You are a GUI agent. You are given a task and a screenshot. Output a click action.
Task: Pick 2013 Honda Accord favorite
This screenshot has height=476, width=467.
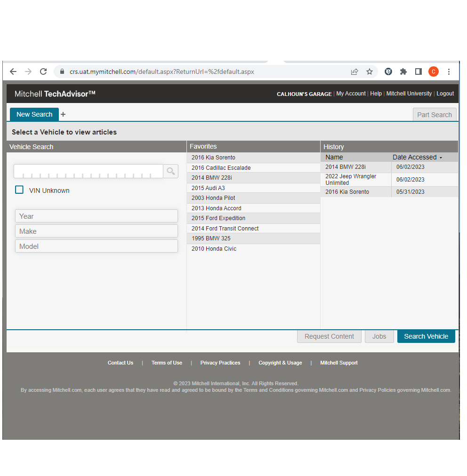[253, 208]
